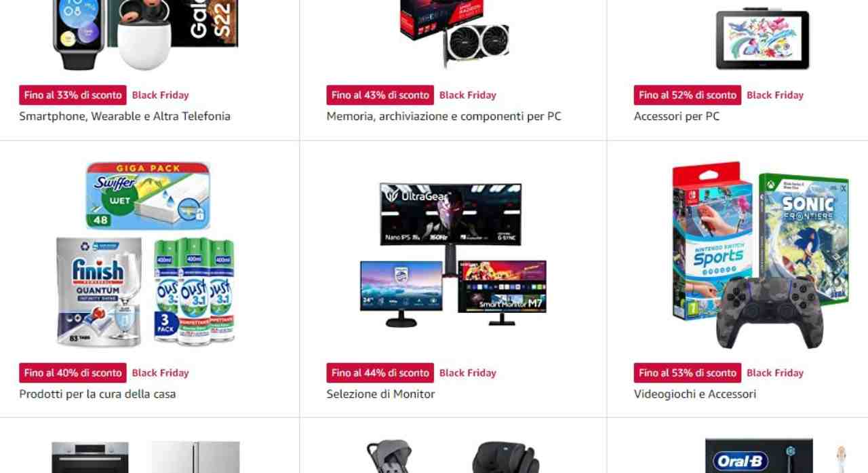Image resolution: width=868 pixels, height=473 pixels.
Task: Open the Nintendo Switch Sports and Sonic image
Action: 760,254
